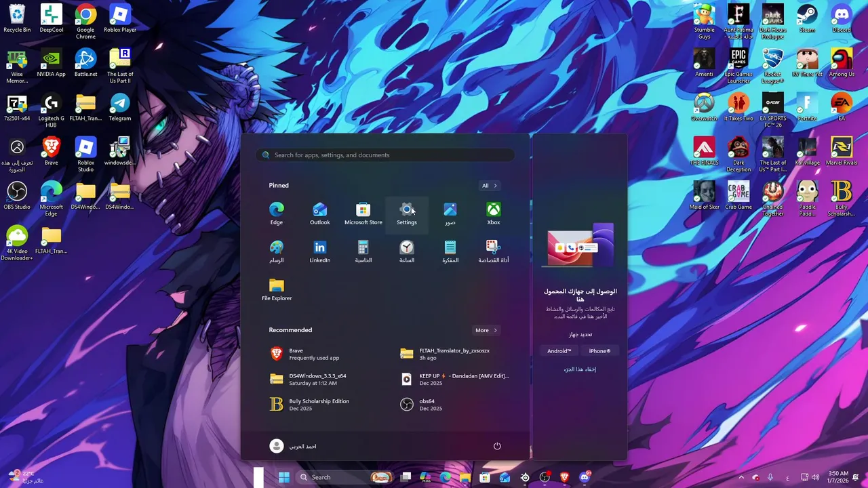Launch Microsoft Store from Start menu
The image size is (868, 488).
click(x=363, y=213)
